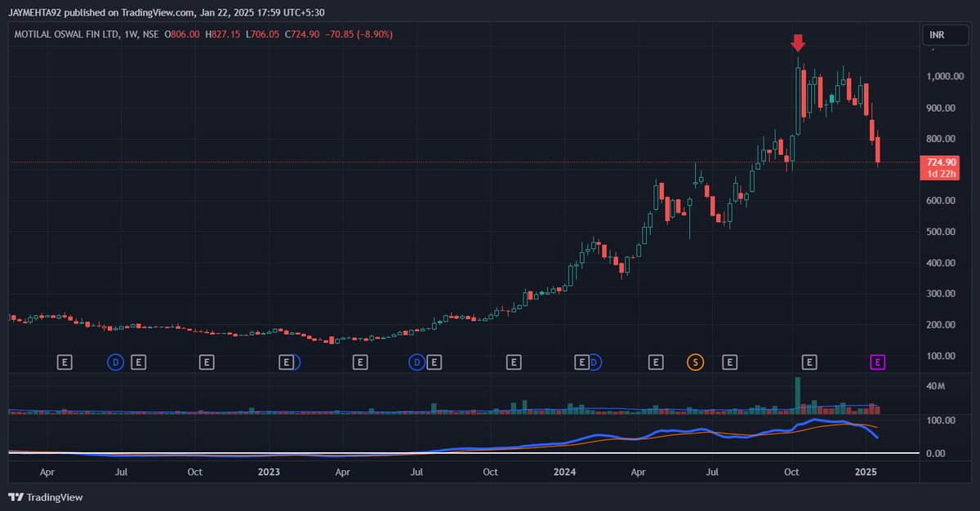Screen dimensions: 980x511
Task: Open the dividend marker after the 2024 label
Action: click(595, 362)
